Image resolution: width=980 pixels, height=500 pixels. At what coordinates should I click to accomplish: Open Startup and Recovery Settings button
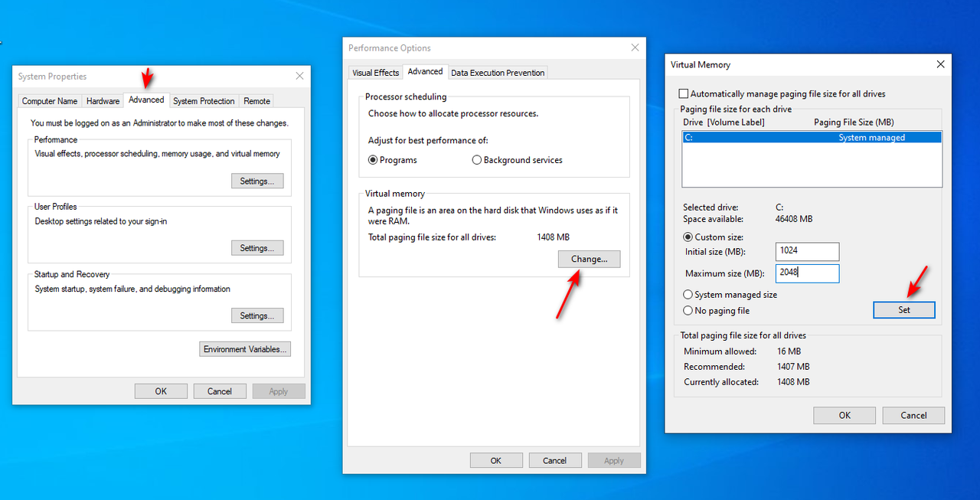click(x=257, y=315)
